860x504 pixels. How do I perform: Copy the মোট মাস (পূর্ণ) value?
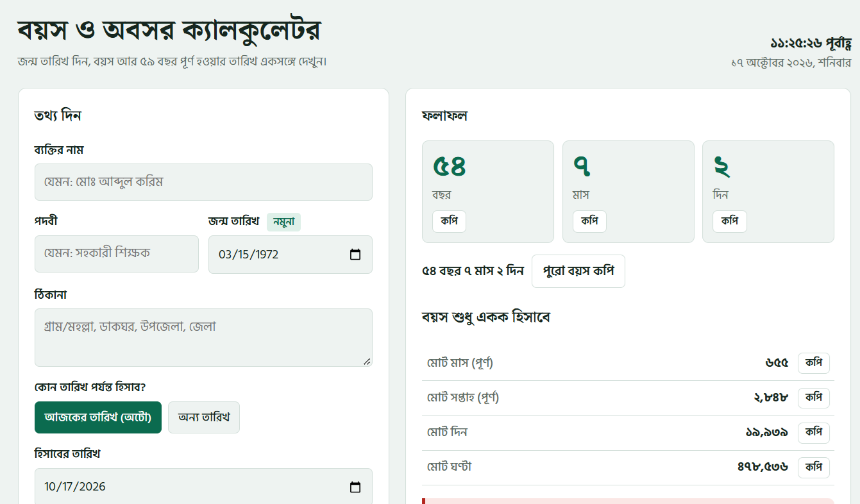point(814,363)
